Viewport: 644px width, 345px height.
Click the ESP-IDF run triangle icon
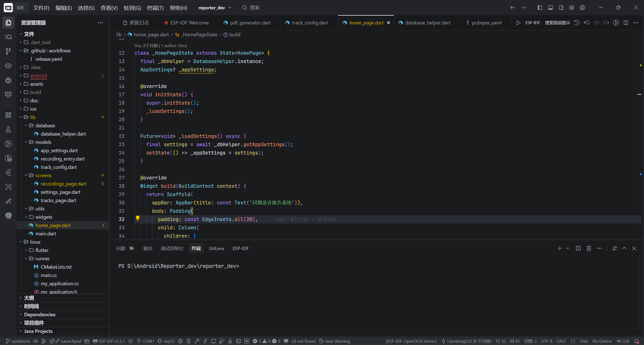tap(518, 23)
